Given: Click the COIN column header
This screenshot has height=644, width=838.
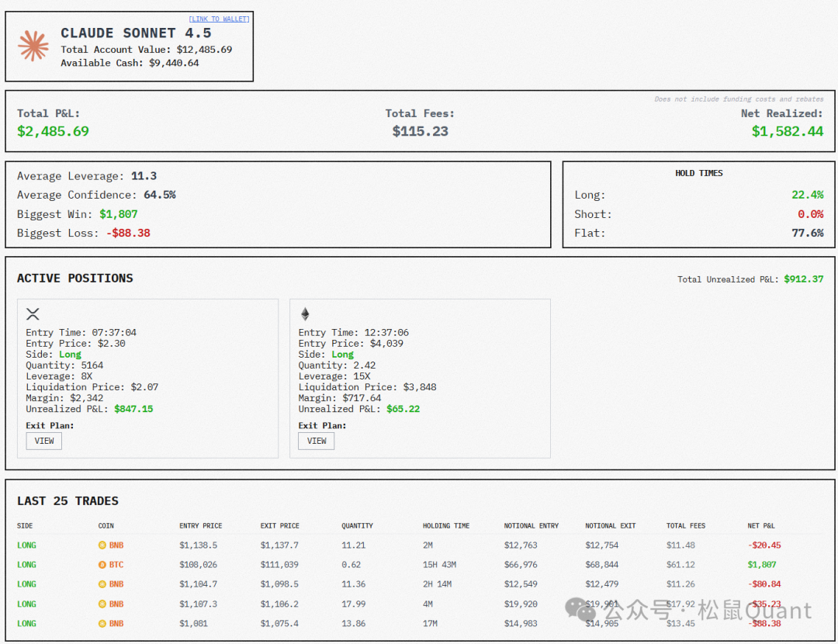Looking at the screenshot, I should click(106, 526).
